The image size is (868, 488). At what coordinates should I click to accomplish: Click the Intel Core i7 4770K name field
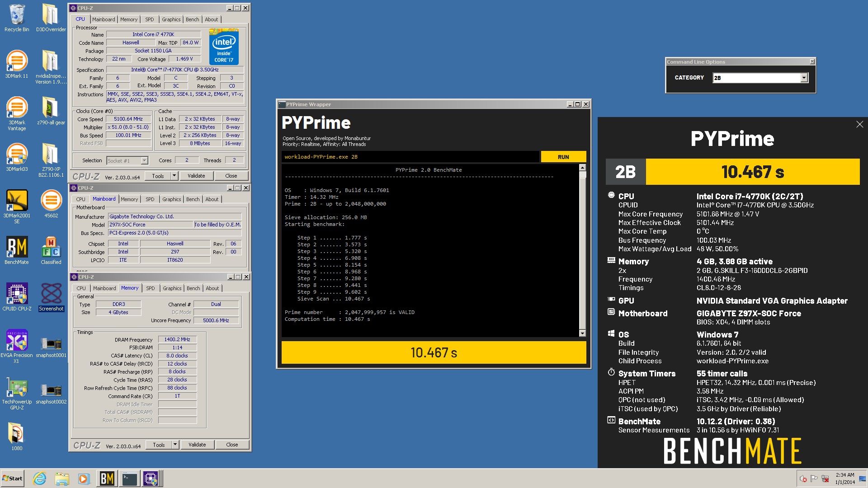pos(153,34)
